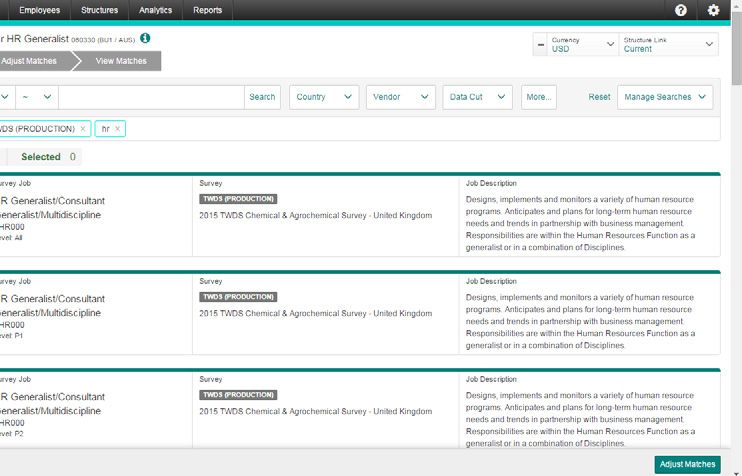Open the Data Cut dropdown
The width and height of the screenshot is (742, 476).
click(x=478, y=97)
